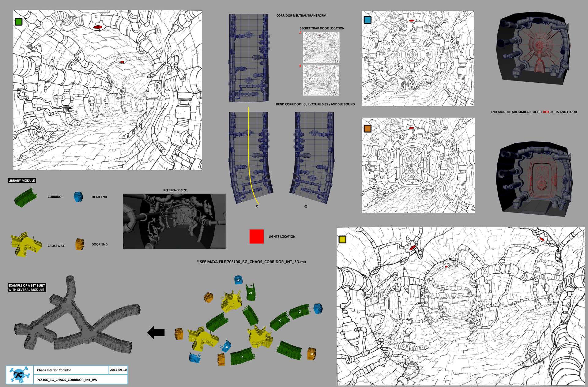
Task: Select the topmost blue -X module in the exploded set
Action: pos(239,280)
